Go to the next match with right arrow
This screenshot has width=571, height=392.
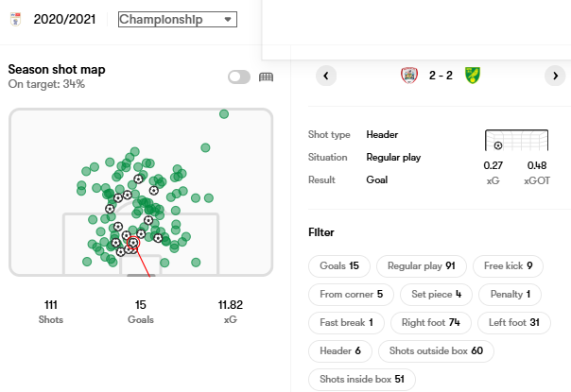pos(554,76)
